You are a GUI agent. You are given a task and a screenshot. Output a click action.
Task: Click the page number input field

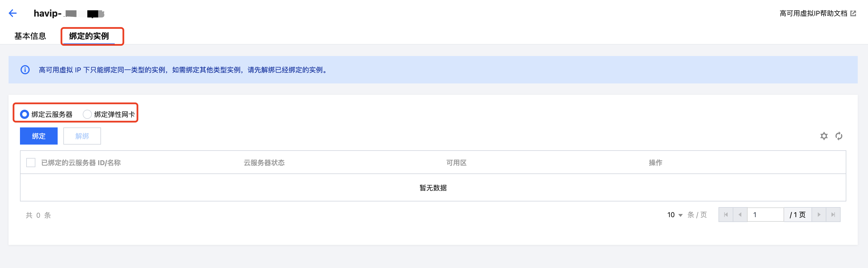(766, 215)
